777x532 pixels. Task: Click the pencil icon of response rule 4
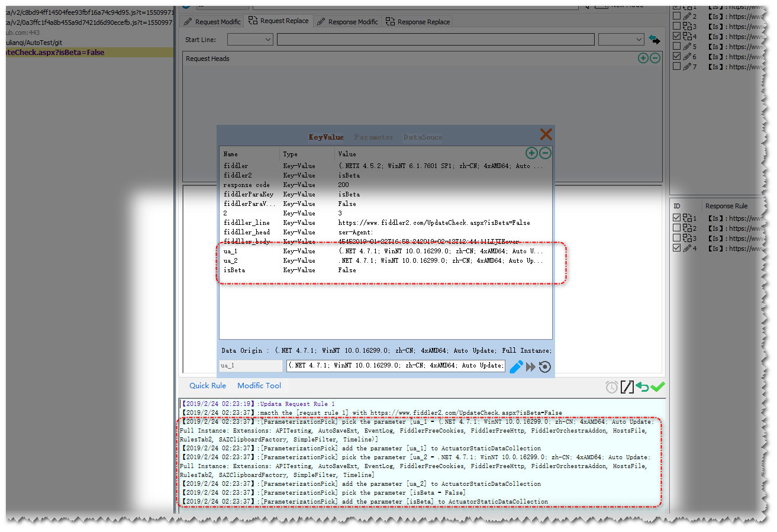click(687, 249)
